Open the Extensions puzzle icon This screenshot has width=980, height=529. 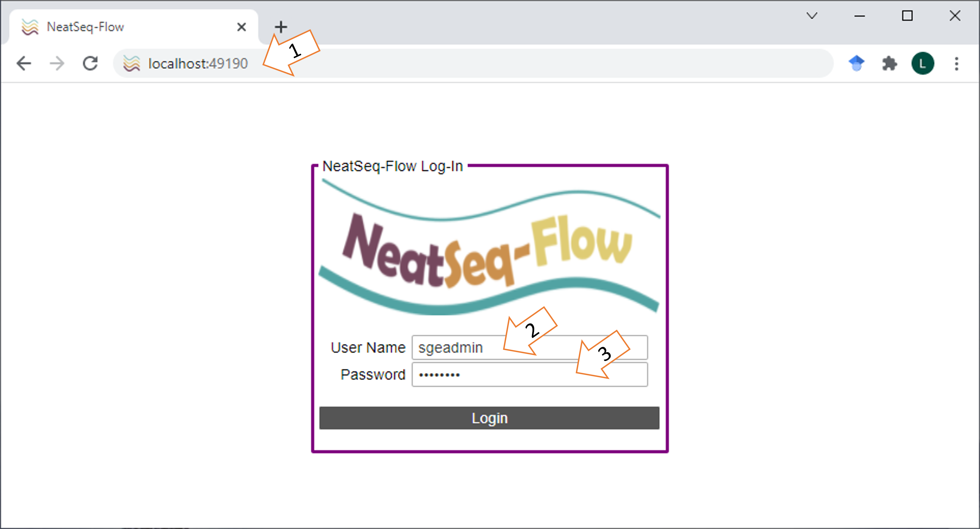tap(889, 63)
